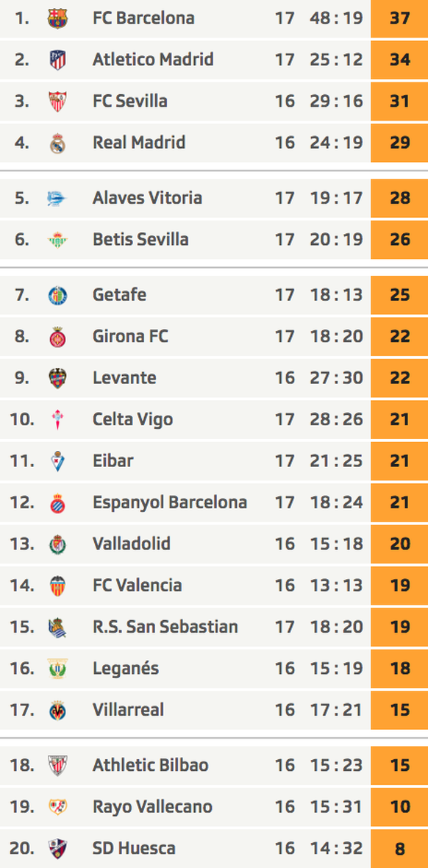The height and width of the screenshot is (868, 428).
Task: Open the FC Sevilla team name
Action: pos(130,102)
